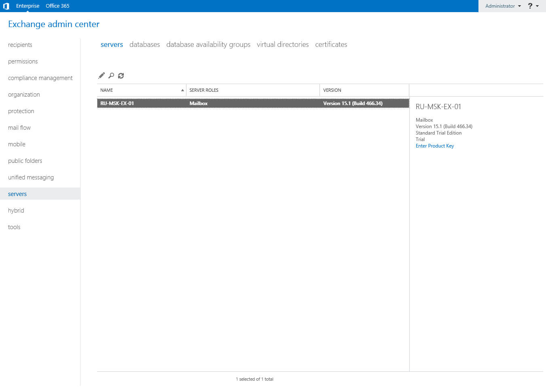Image resolution: width=546 pixels, height=392 pixels.
Task: Open the database availability groups tab
Action: point(208,44)
